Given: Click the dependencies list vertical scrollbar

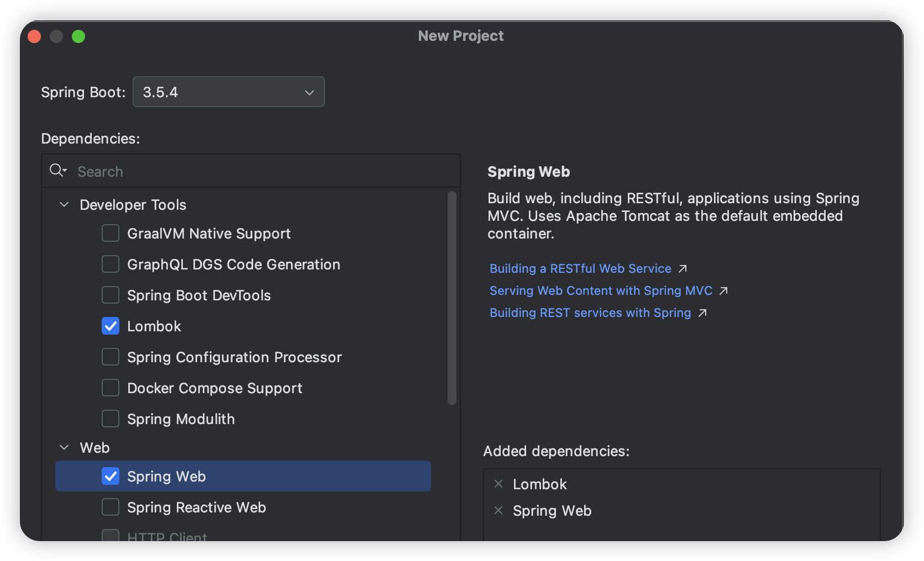Looking at the screenshot, I should pyautogui.click(x=452, y=298).
